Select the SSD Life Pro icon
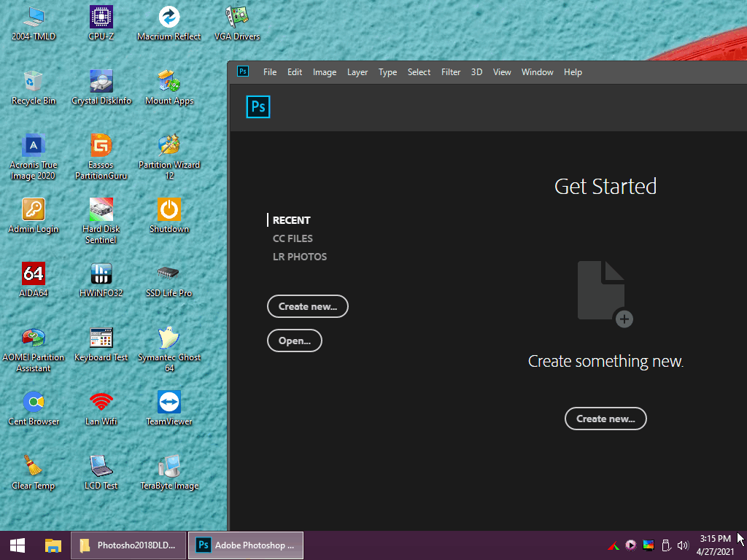The height and width of the screenshot is (560, 747). coord(169,280)
